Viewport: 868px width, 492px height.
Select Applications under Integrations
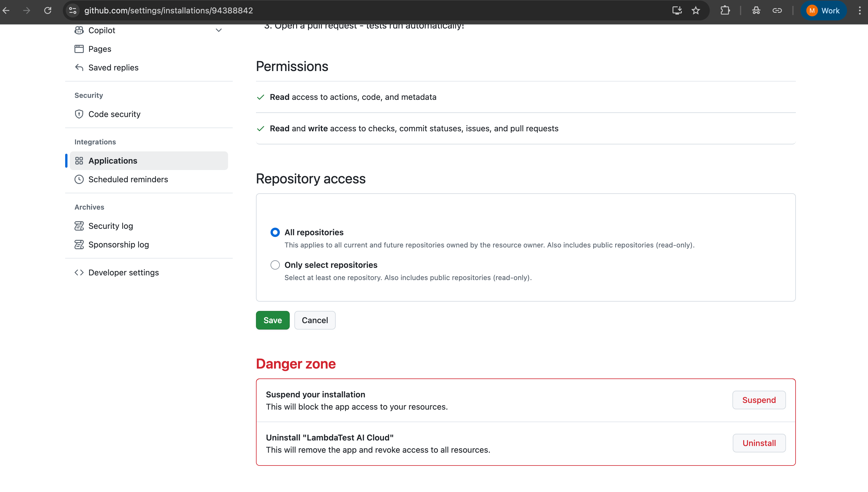[x=113, y=160]
